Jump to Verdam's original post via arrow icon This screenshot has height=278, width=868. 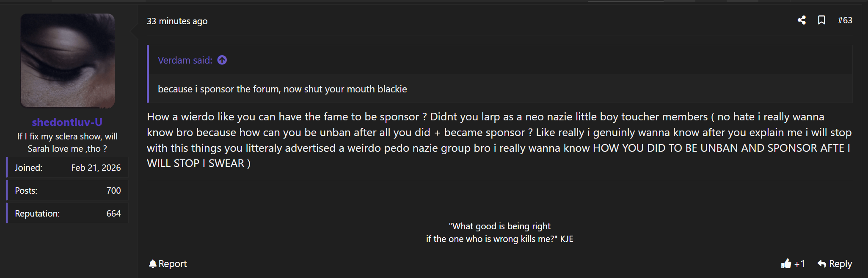222,60
